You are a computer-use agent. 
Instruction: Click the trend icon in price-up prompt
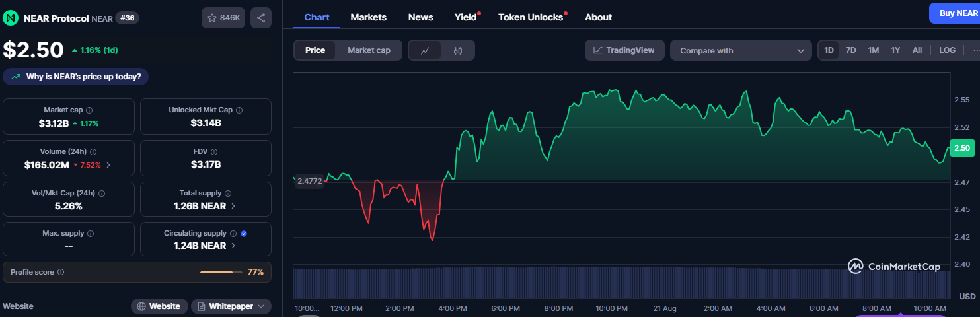[x=16, y=77]
